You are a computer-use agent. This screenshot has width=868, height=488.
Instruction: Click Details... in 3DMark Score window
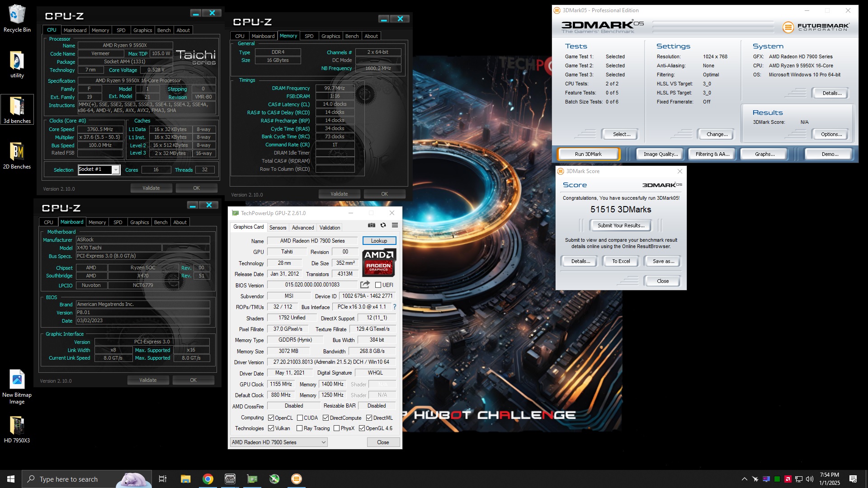[580, 261]
